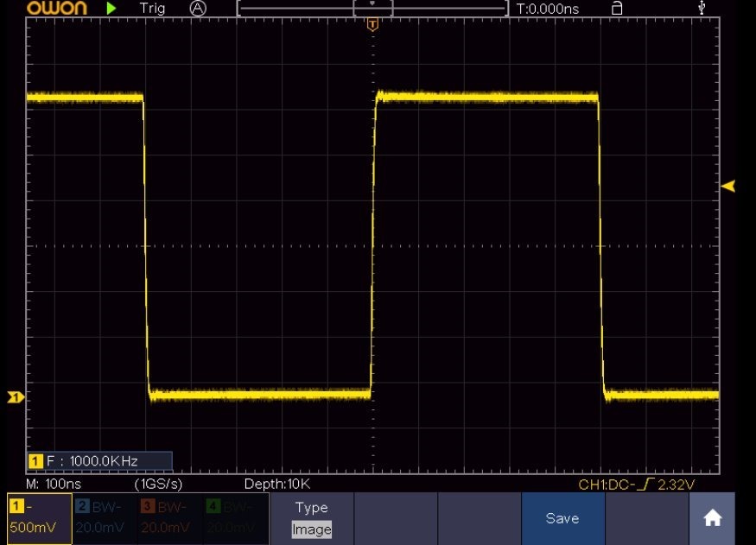
Task: Click the trigger level arrow on right edge
Action: [727, 186]
